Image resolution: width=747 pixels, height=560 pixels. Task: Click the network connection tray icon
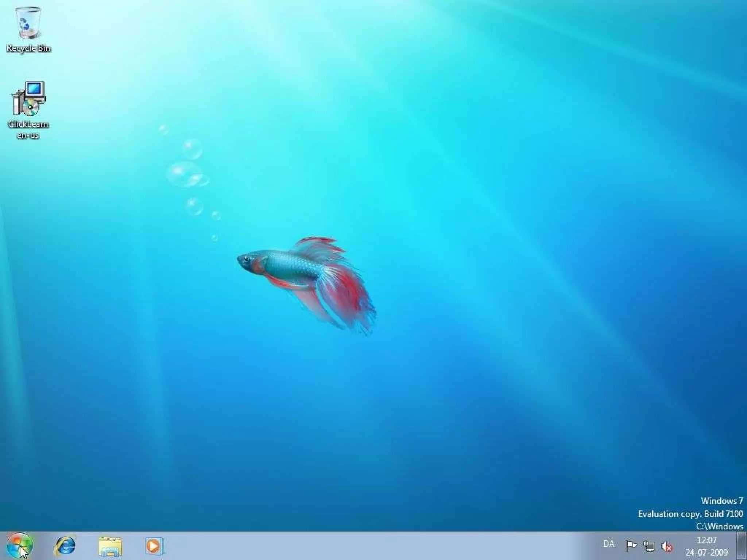coord(649,546)
